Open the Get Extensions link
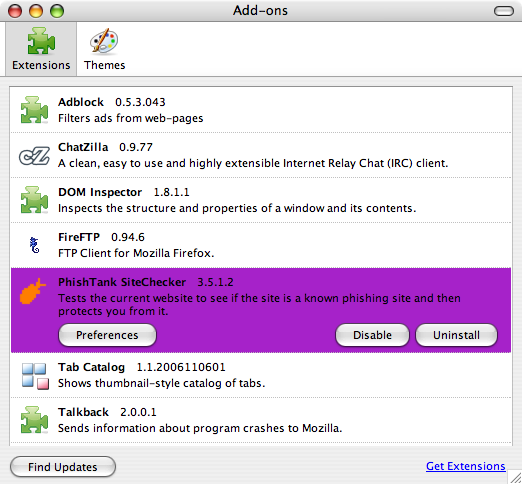522x484 pixels. (466, 466)
